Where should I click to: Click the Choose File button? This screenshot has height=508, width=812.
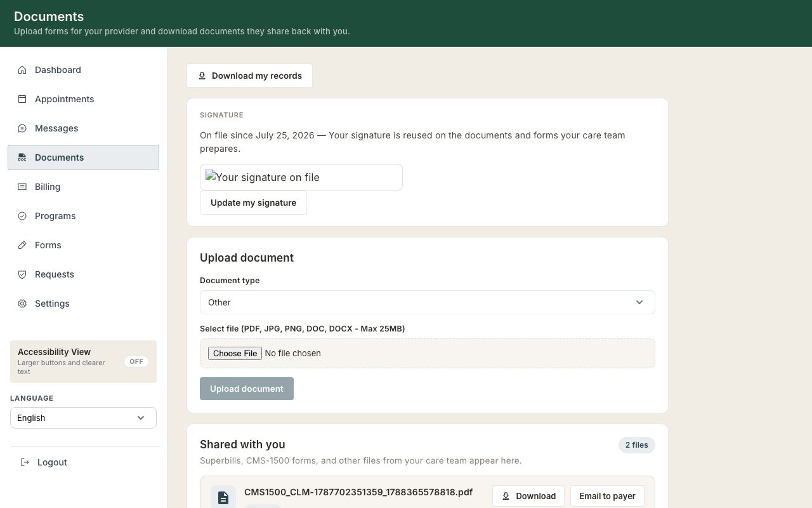click(235, 353)
